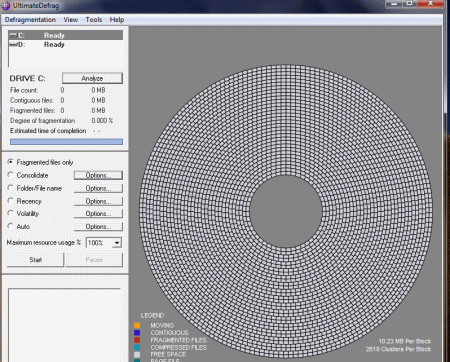Click the FREE SPACE legend swatch
The height and width of the screenshot is (362, 450).
137,355
